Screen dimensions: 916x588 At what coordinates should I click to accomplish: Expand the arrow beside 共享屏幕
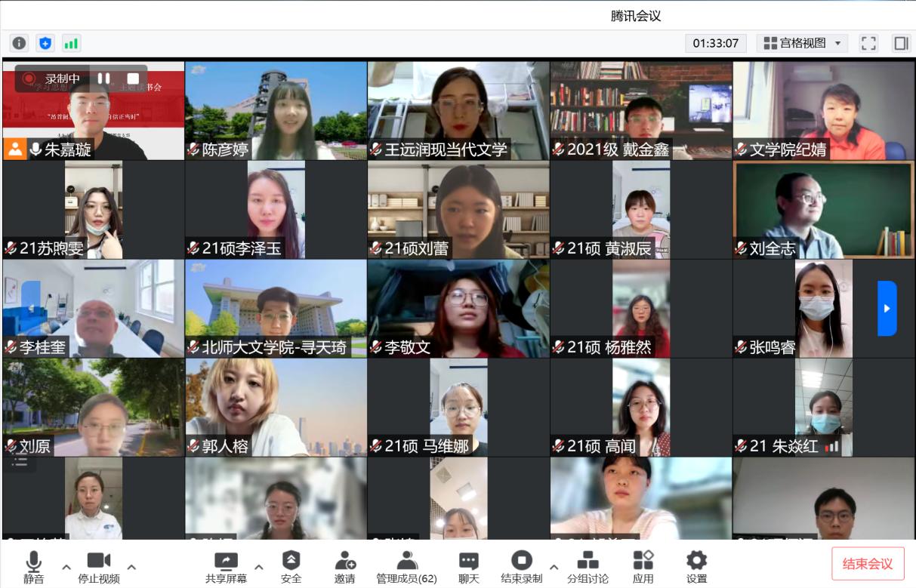tap(259, 567)
